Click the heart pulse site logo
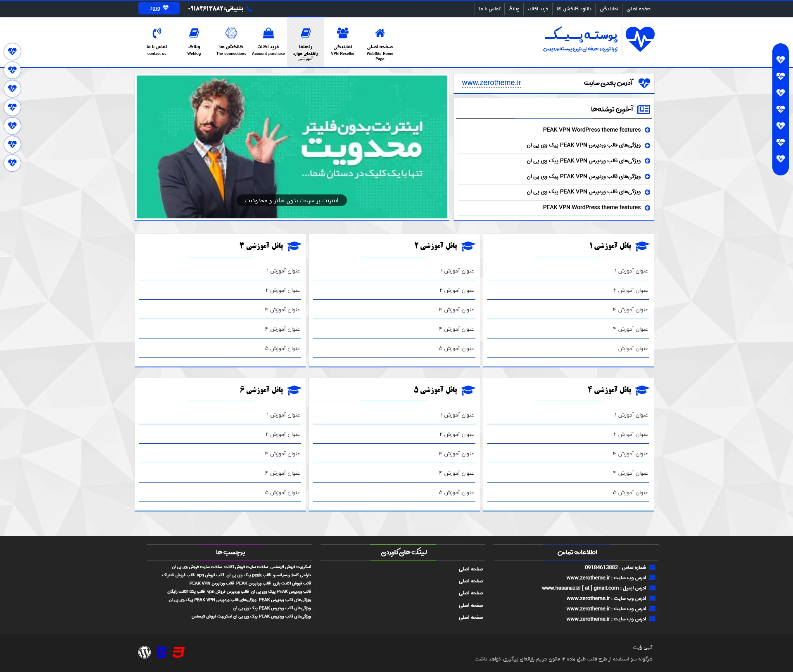Screen dimensions: 793x672 click(x=640, y=39)
